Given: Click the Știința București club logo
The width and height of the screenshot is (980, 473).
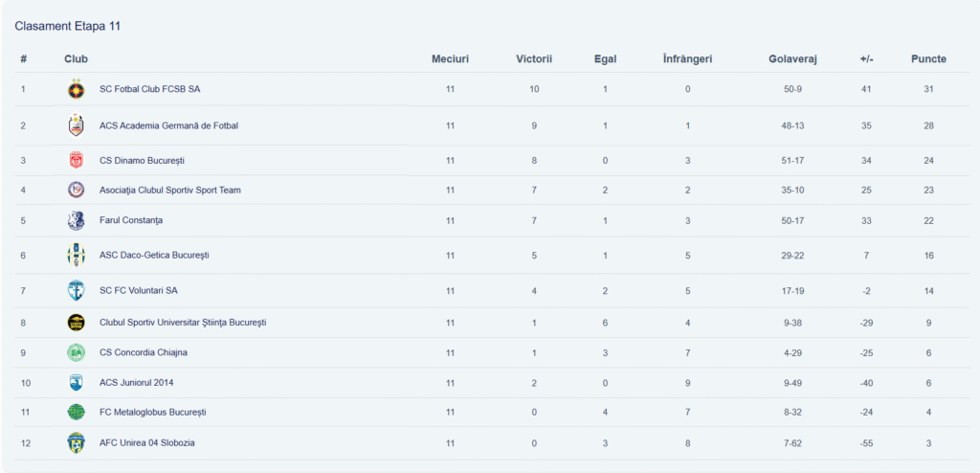Looking at the screenshot, I should click(76, 323).
